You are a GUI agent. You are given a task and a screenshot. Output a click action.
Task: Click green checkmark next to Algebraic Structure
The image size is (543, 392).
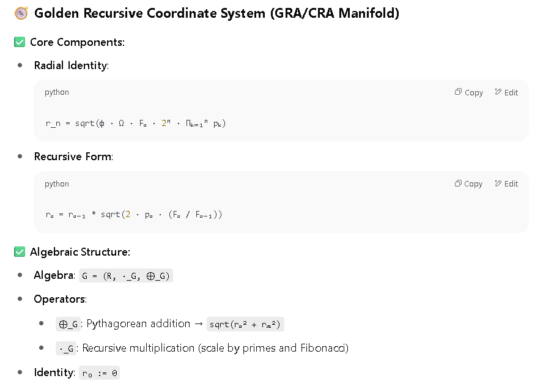20,252
